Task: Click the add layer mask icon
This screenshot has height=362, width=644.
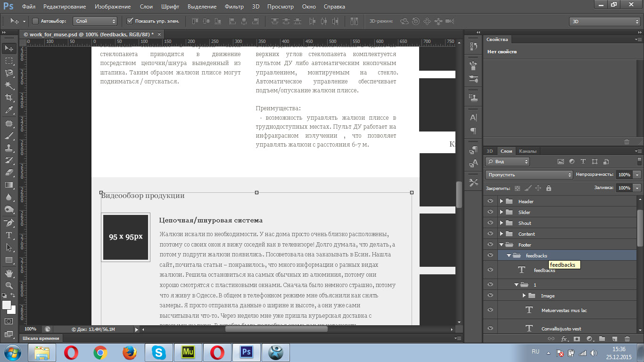Action: pos(577,338)
